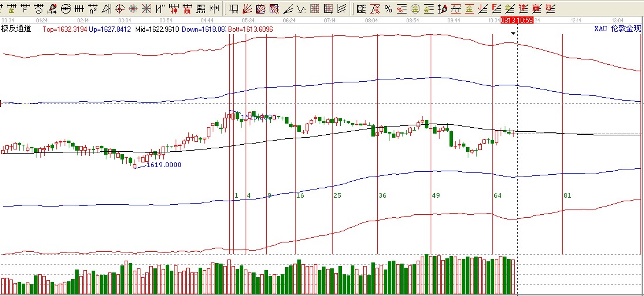Select the sine wave cycle tool
This screenshot has height=296, width=644.
coord(456,9)
